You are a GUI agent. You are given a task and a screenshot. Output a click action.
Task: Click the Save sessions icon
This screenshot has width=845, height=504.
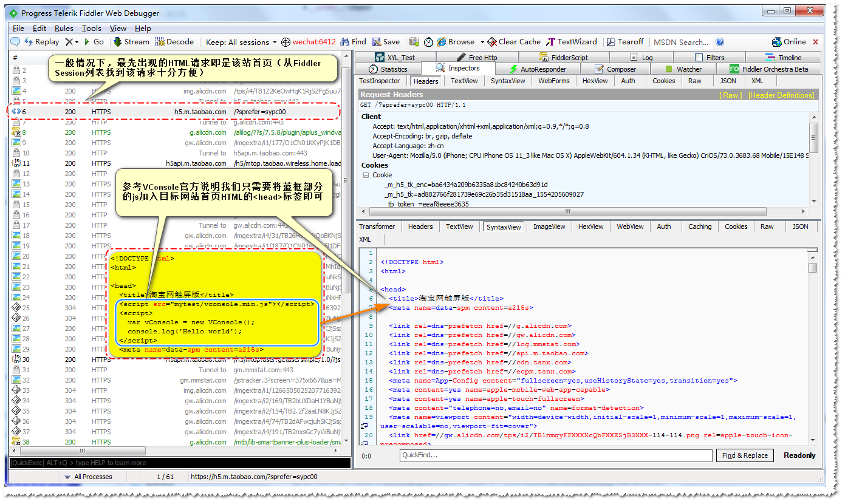(x=377, y=42)
